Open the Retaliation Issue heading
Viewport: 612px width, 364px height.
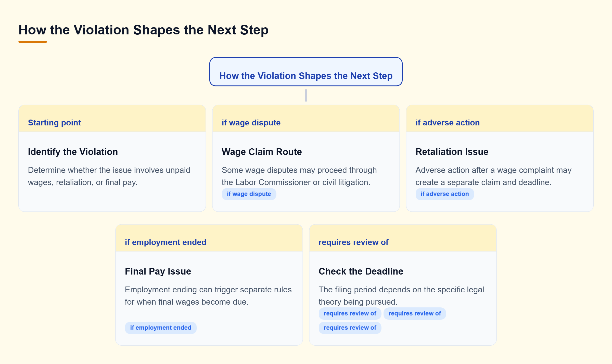click(452, 152)
